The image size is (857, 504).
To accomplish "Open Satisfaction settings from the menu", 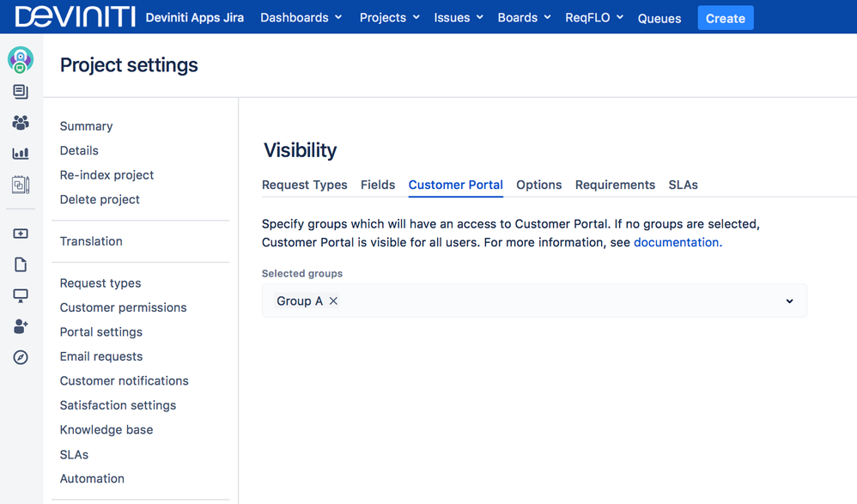I will (118, 404).
